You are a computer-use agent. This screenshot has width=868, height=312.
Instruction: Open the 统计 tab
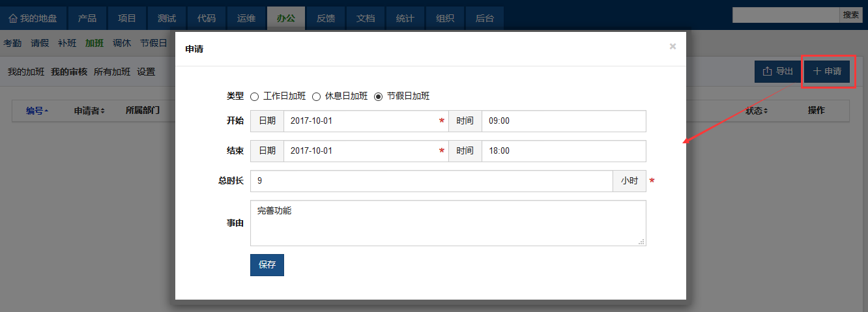click(405, 18)
